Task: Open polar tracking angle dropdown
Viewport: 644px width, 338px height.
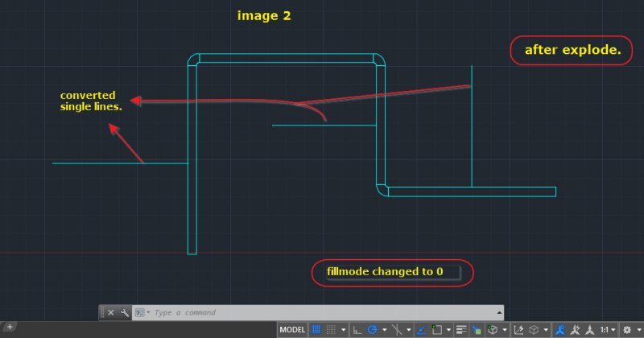Action: 385,330
